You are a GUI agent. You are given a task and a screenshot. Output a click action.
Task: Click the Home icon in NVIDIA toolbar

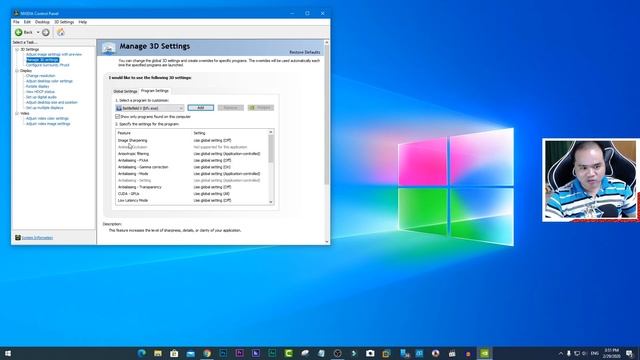click(x=60, y=32)
